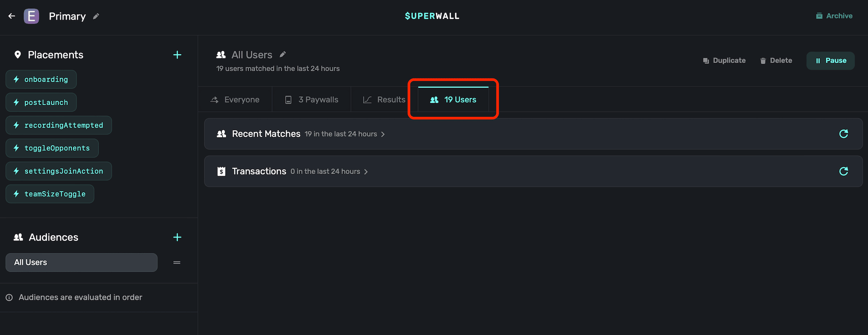Open the Everyone tab
This screenshot has height=335, width=868.
[235, 100]
